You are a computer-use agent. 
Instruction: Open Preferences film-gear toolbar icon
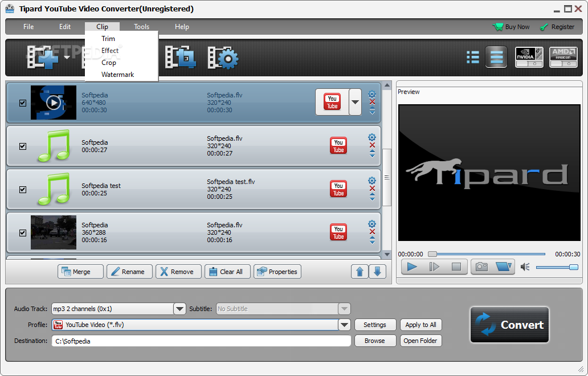tap(223, 58)
